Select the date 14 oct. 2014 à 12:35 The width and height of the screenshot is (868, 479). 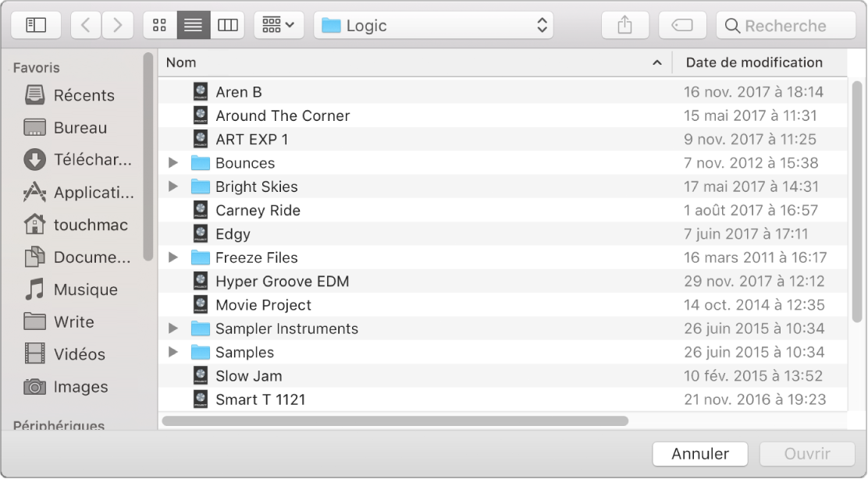754,305
